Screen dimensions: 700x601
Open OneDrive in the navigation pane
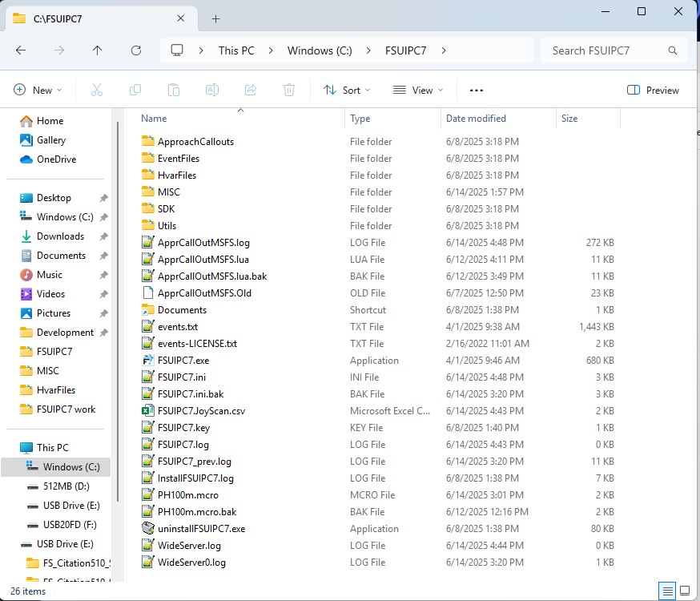point(56,159)
